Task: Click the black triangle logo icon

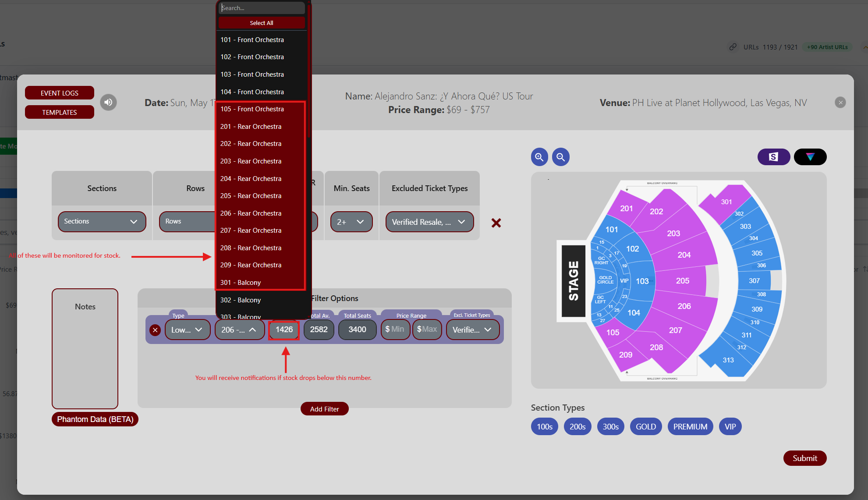Action: click(810, 157)
